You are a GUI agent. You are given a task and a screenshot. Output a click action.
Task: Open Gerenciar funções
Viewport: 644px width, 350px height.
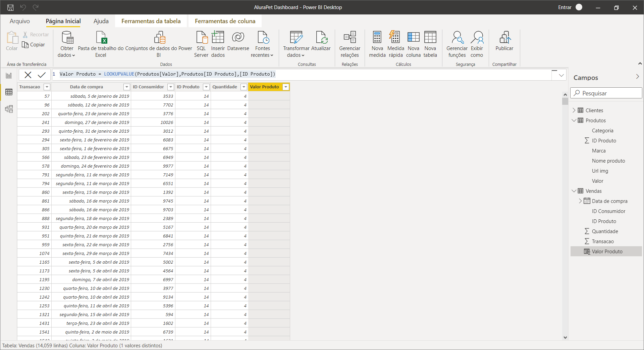(x=457, y=44)
